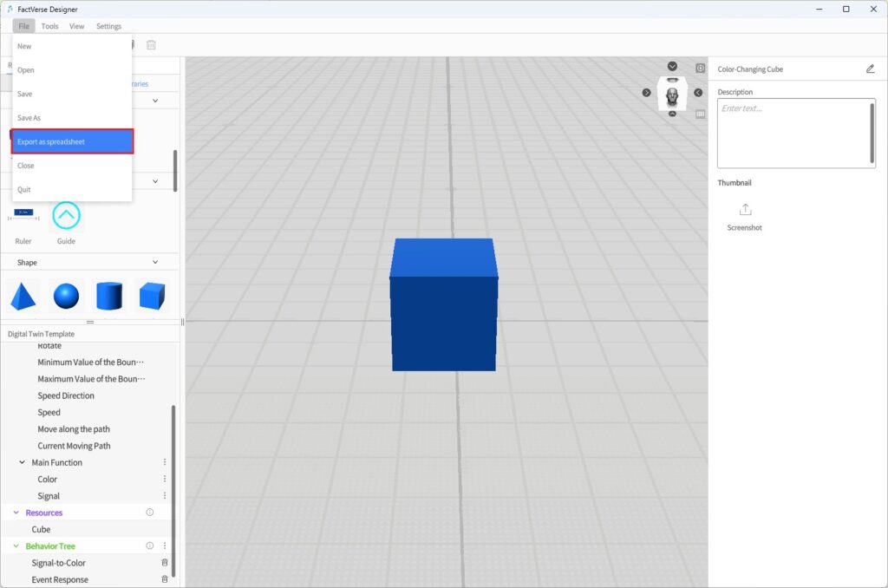Collapse the Main Function tree node

coord(23,462)
